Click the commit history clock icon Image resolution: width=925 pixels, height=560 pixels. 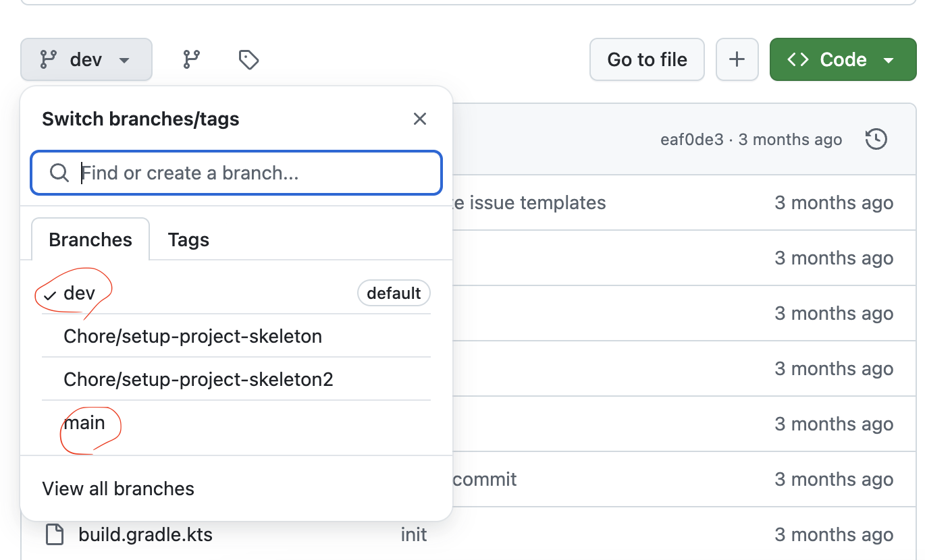click(x=876, y=140)
